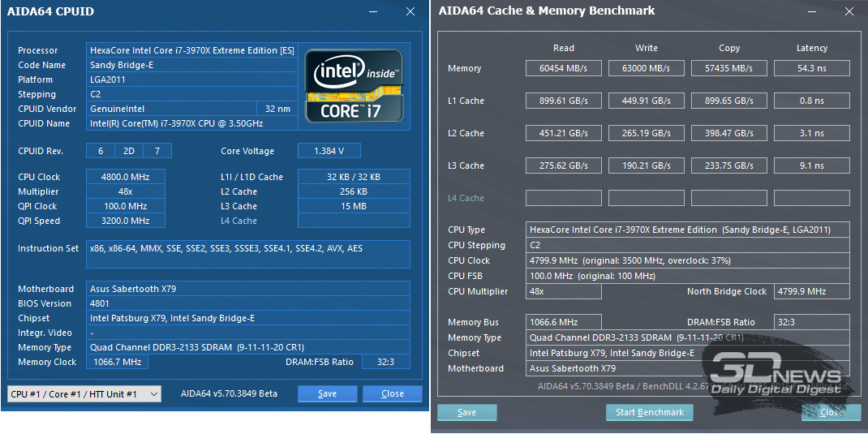Click L2 Cache size 256 KB

pyautogui.click(x=354, y=191)
